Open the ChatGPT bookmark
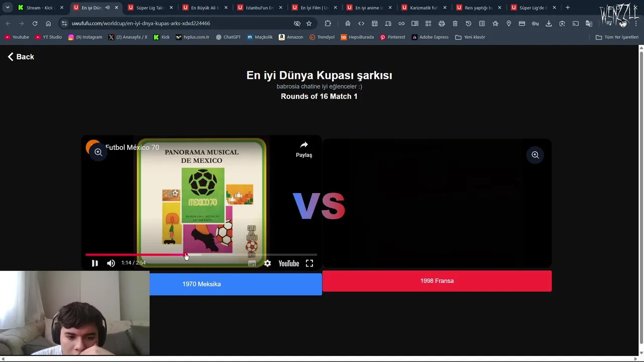644x362 pixels. pyautogui.click(x=228, y=37)
